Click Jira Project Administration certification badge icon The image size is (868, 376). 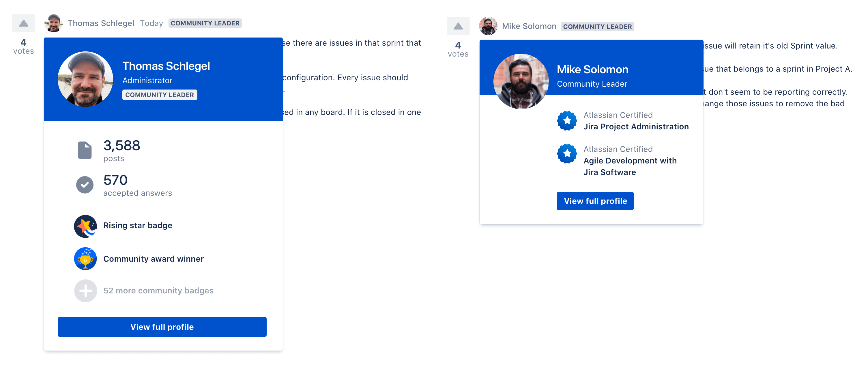pyautogui.click(x=567, y=121)
